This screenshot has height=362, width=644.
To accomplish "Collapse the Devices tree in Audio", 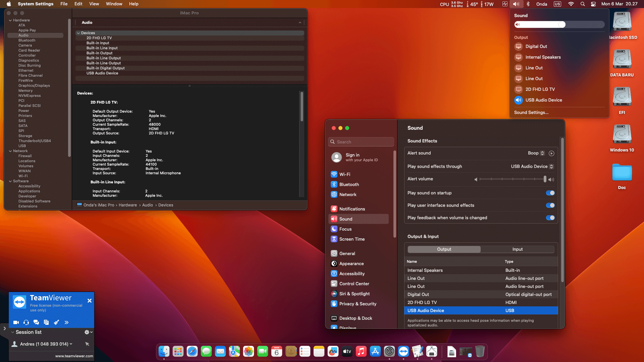I will pos(78,33).
